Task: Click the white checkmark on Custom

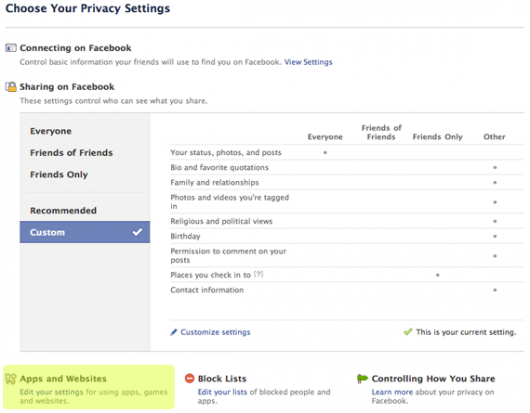Action: tap(137, 232)
